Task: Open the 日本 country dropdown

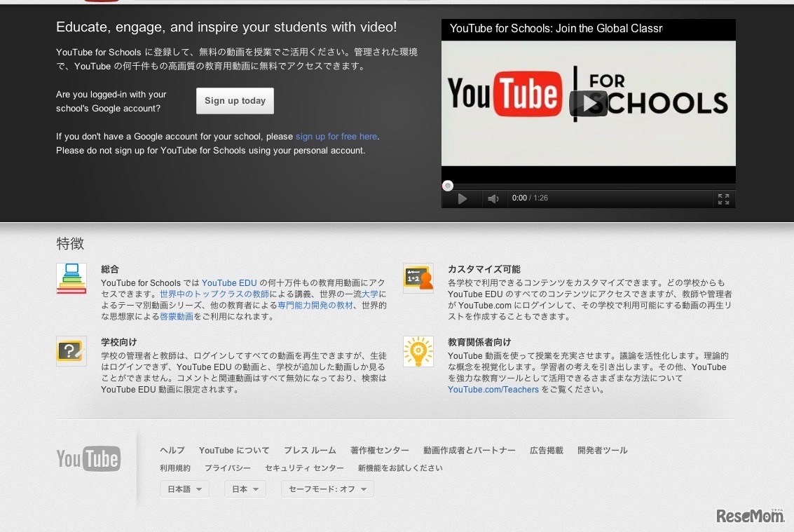Action: (245, 489)
